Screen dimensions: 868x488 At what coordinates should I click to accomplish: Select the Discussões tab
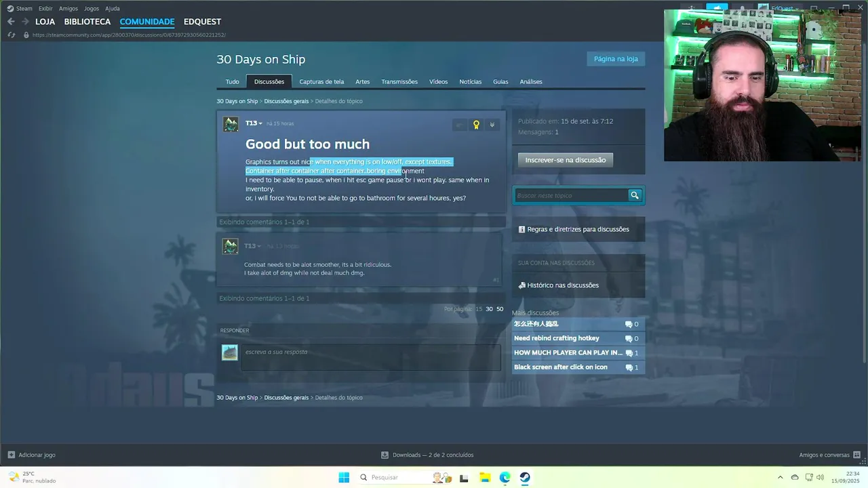(x=269, y=81)
